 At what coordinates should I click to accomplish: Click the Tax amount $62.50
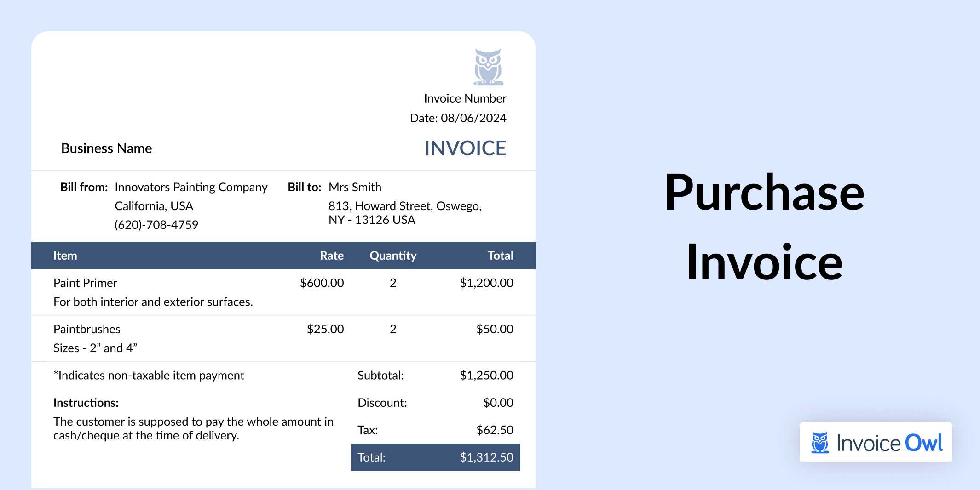tap(495, 430)
